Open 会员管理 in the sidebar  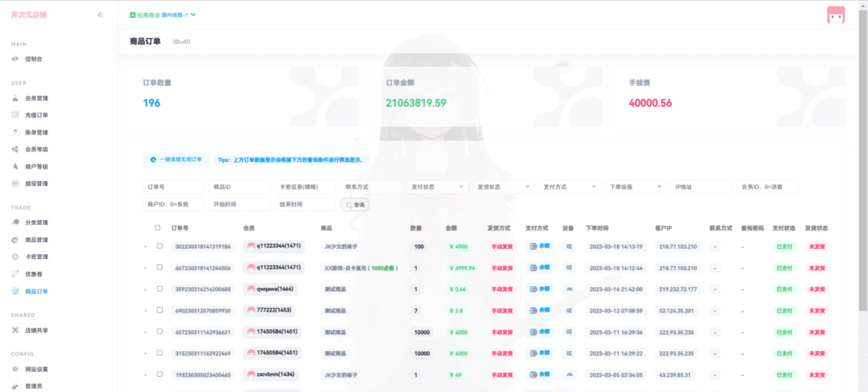tap(36, 98)
